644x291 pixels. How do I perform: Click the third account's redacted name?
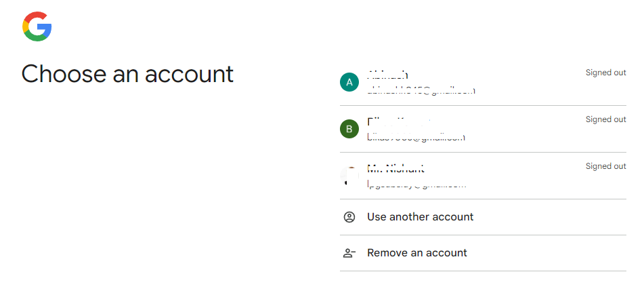coord(396,168)
